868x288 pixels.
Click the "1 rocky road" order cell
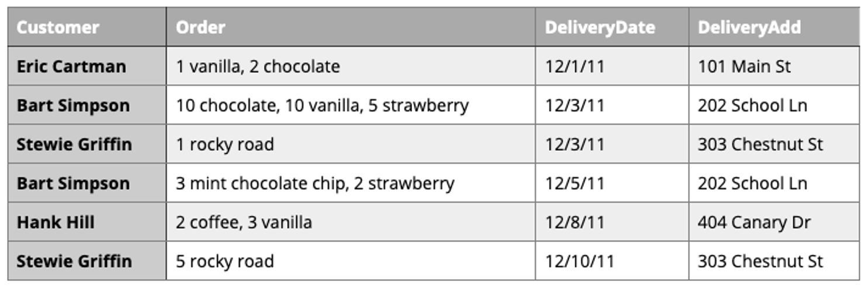(x=224, y=144)
